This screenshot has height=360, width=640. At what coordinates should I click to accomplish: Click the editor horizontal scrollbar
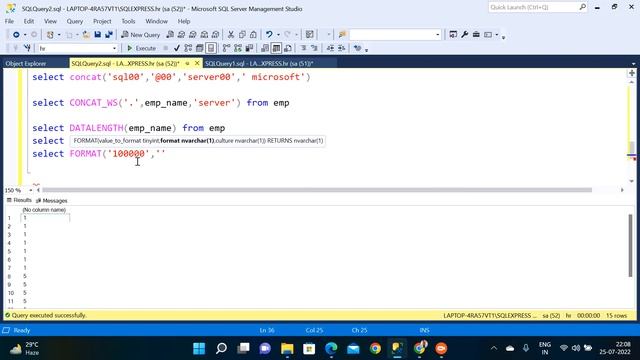click(x=317, y=190)
